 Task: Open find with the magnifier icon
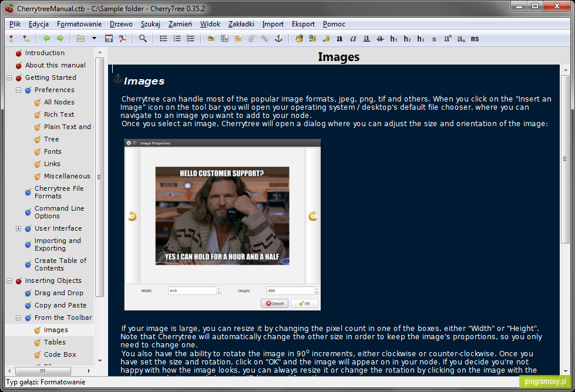[143, 39]
